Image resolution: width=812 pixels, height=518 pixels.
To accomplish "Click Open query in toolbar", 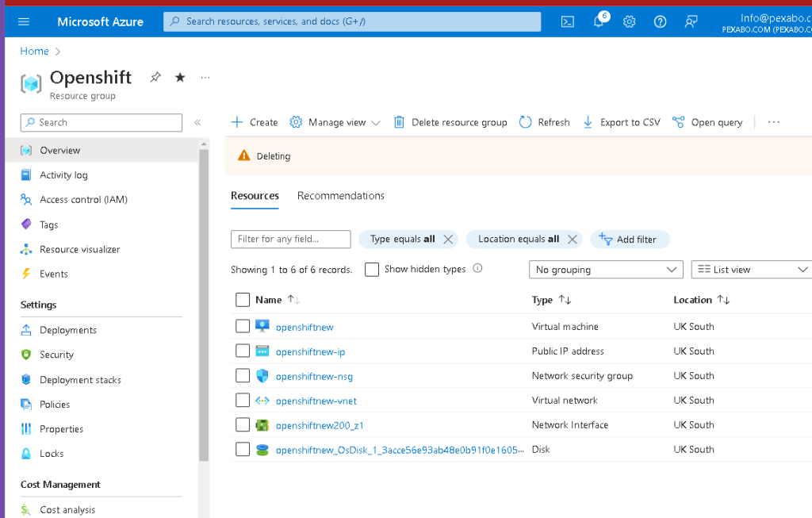I will [x=707, y=122].
